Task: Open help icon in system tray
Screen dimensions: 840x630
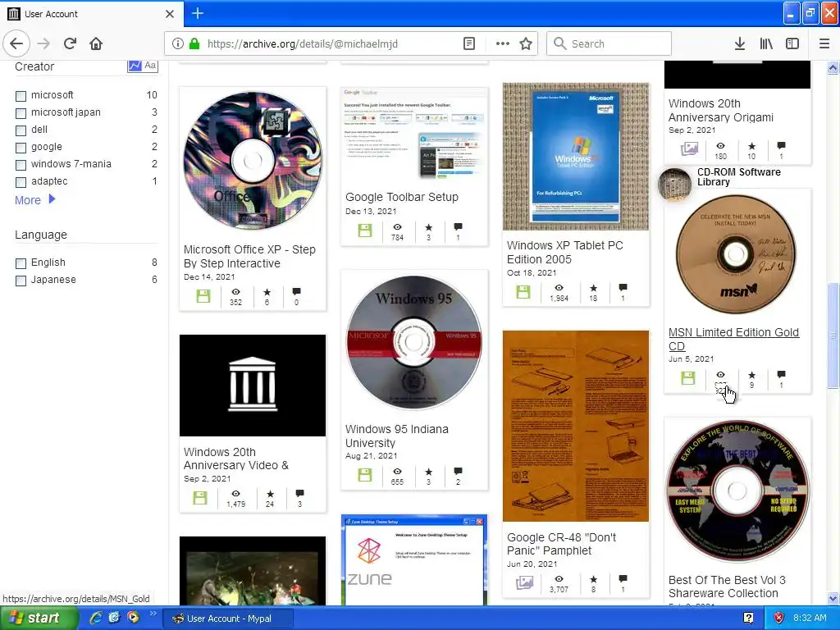Action: (749, 619)
